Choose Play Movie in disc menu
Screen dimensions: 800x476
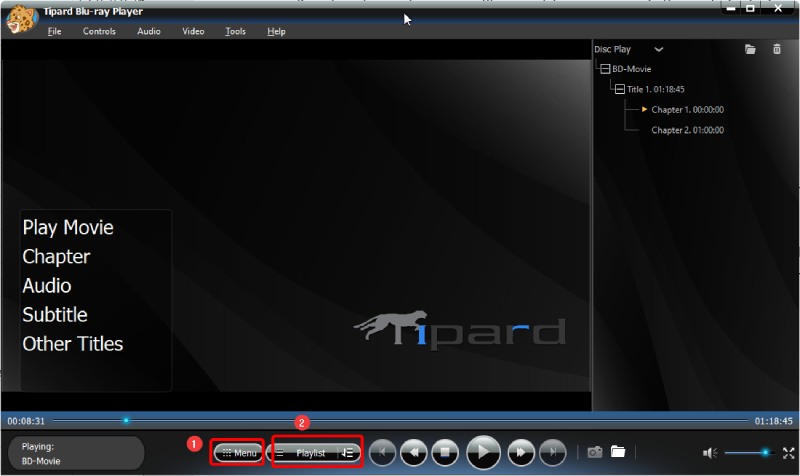[68, 228]
